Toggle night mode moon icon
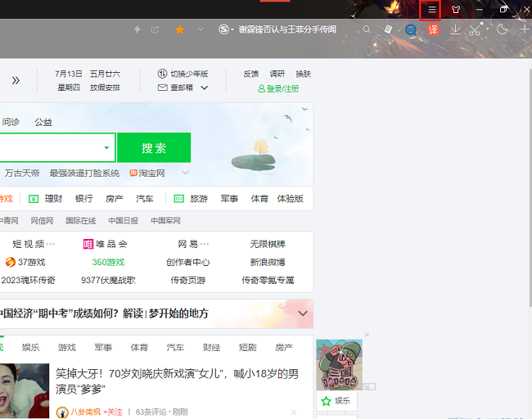532x419 pixels. click(502, 29)
